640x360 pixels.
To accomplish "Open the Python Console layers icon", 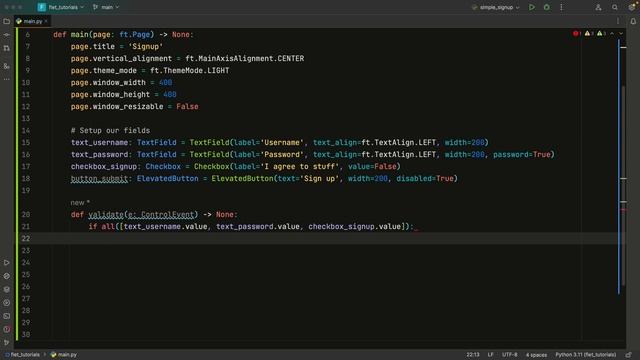I will click(7, 289).
